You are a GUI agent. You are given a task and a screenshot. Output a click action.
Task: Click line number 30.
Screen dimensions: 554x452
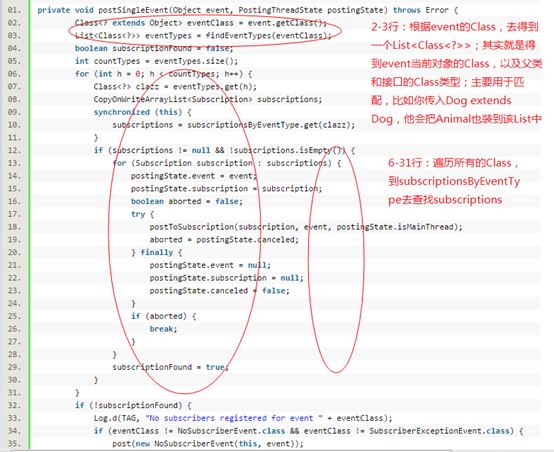pos(14,380)
